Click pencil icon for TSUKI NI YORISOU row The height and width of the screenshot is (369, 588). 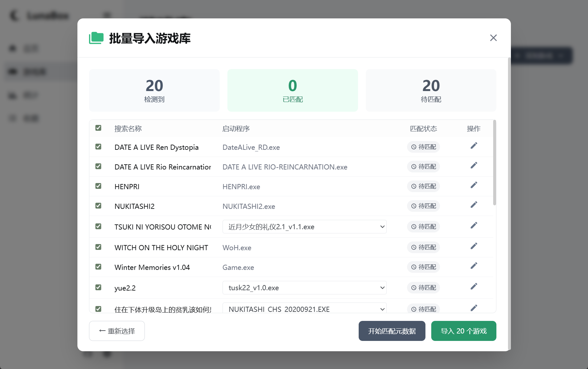473,226
